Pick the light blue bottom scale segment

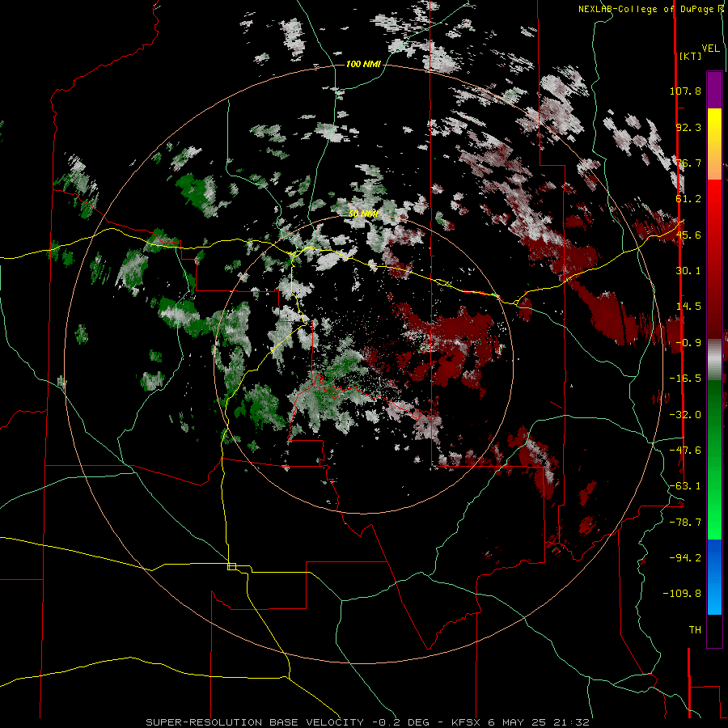pos(714,597)
